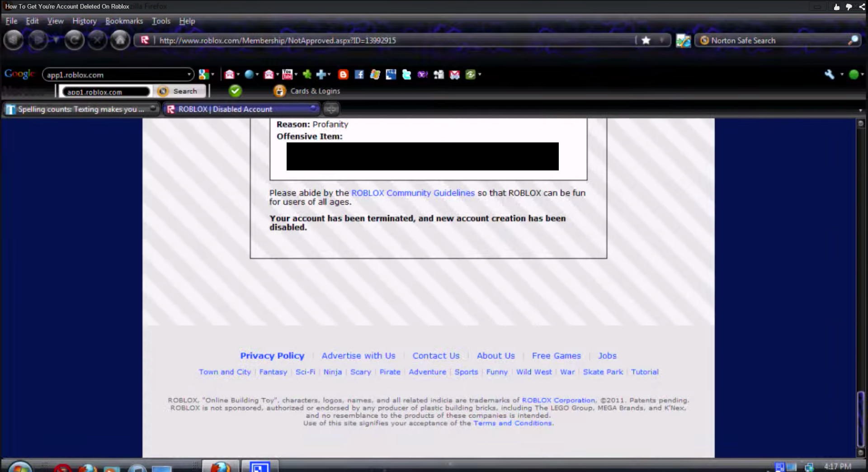Click the Stop loading button
The height and width of the screenshot is (472, 868).
[x=97, y=40]
